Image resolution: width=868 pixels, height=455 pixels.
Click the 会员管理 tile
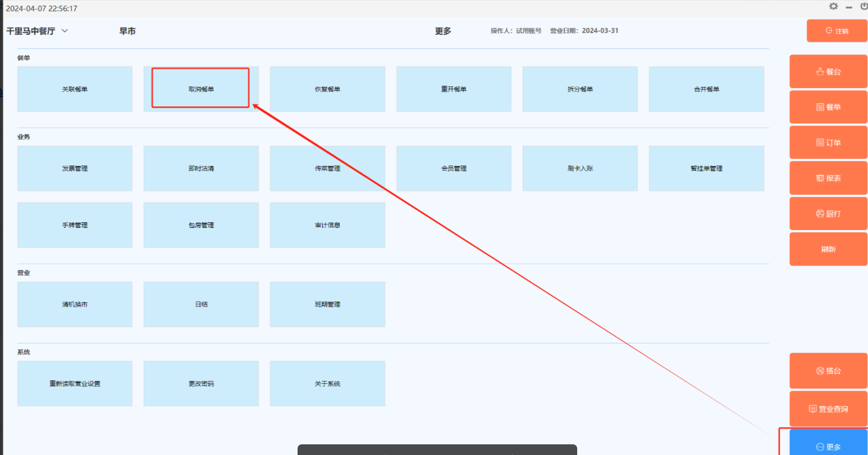[x=454, y=168]
